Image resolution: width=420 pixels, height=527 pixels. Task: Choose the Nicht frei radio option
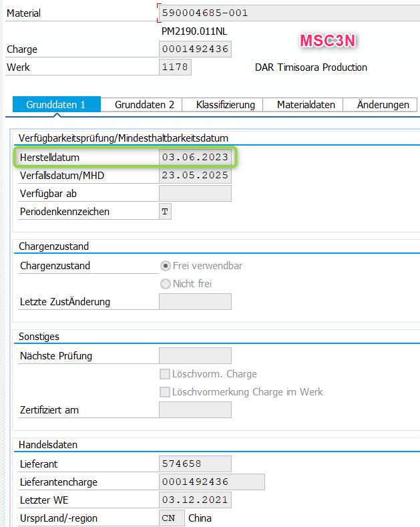point(166,284)
